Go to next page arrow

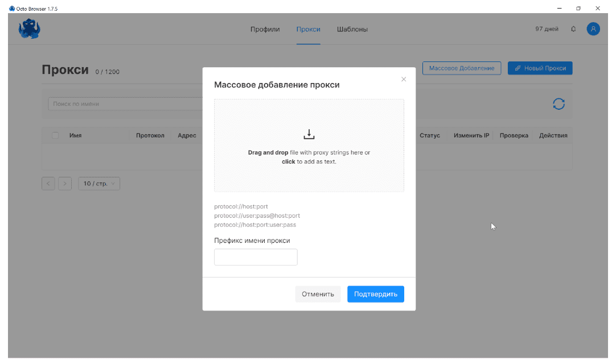point(65,184)
